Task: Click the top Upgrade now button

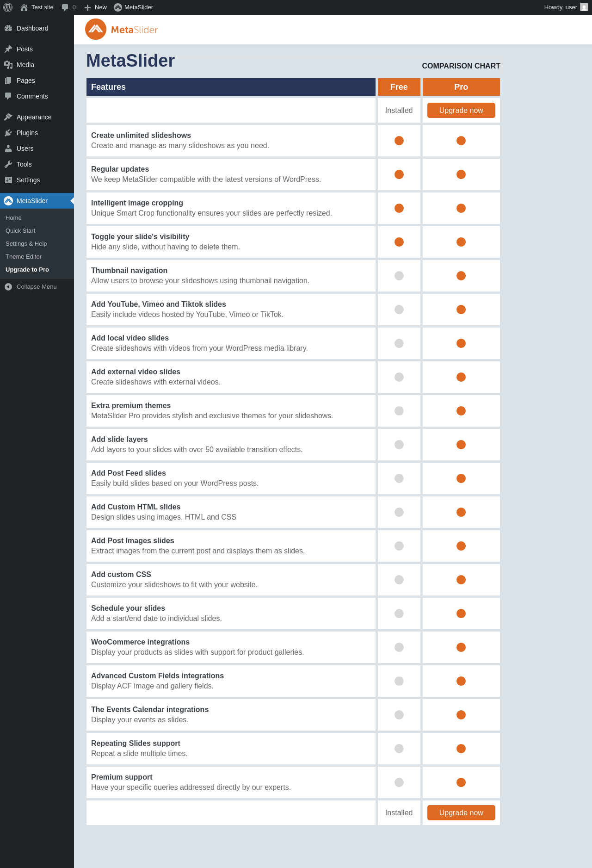Action: 461,111
